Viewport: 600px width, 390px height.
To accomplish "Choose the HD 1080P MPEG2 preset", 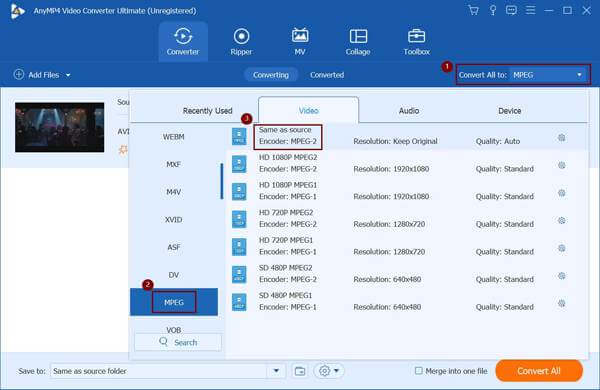I will click(x=407, y=164).
